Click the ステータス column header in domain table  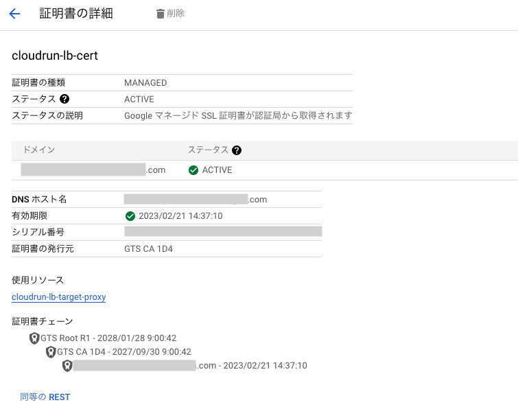pos(208,150)
